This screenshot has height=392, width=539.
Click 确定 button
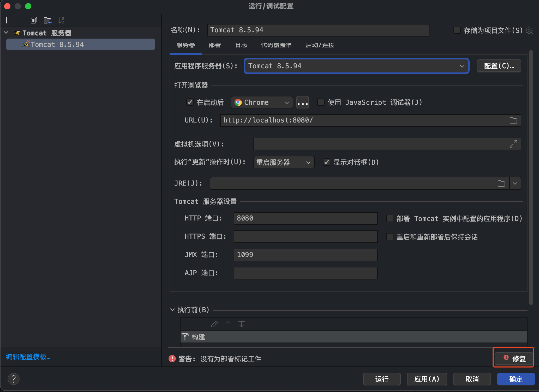point(516,379)
